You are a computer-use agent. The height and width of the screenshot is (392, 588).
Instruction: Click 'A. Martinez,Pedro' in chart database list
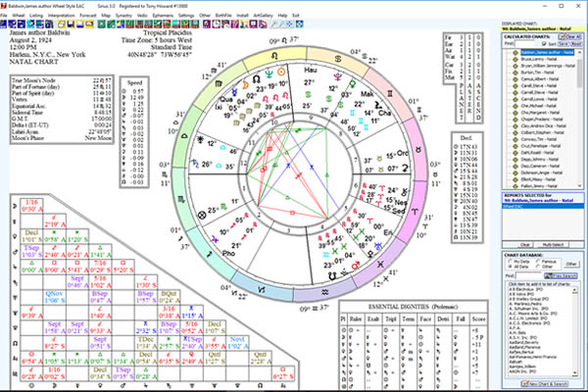527,304
